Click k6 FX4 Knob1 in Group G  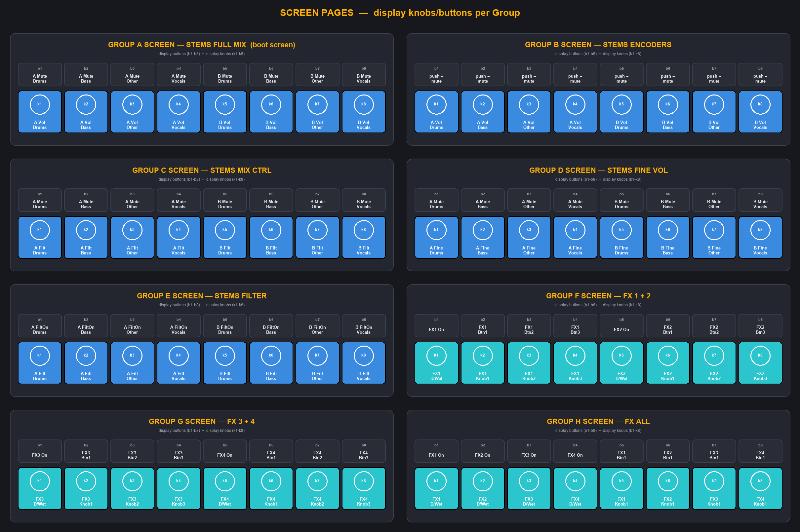click(271, 488)
